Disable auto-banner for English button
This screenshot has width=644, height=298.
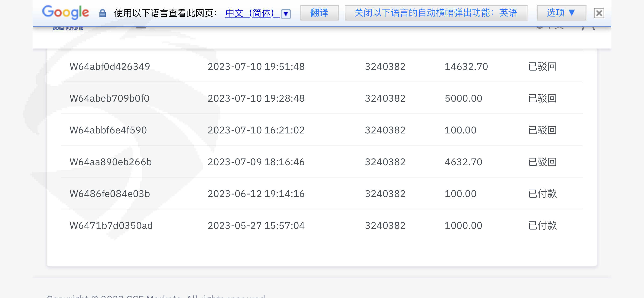pyautogui.click(x=436, y=13)
